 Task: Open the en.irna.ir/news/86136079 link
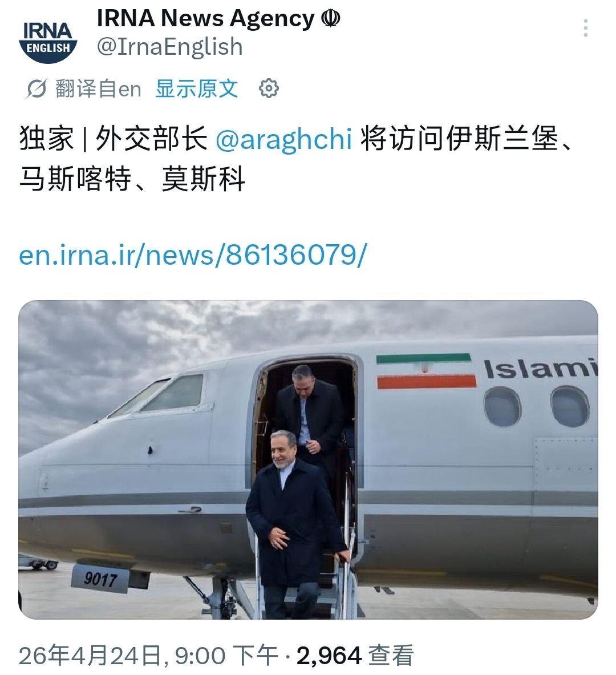click(193, 255)
